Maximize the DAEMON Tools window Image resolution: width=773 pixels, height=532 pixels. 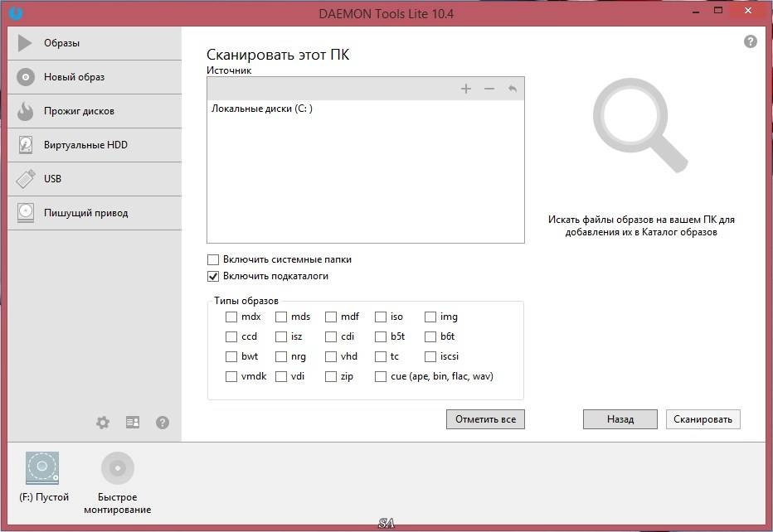pos(718,10)
